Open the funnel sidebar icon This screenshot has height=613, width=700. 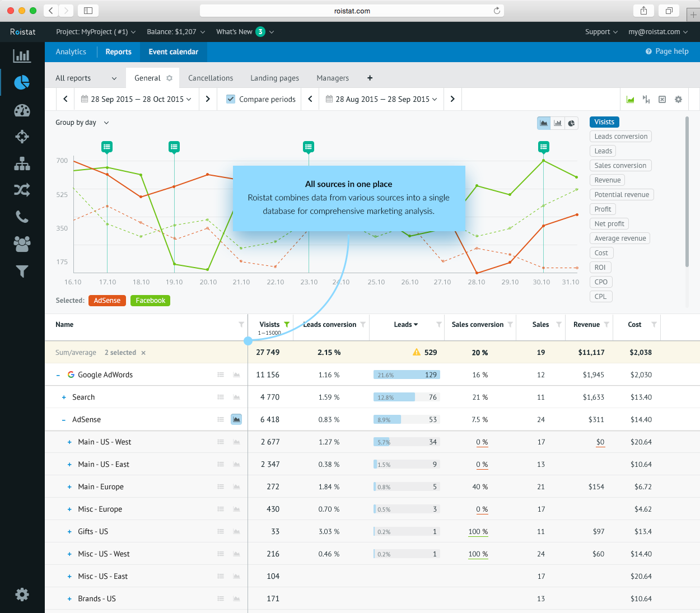click(x=22, y=271)
